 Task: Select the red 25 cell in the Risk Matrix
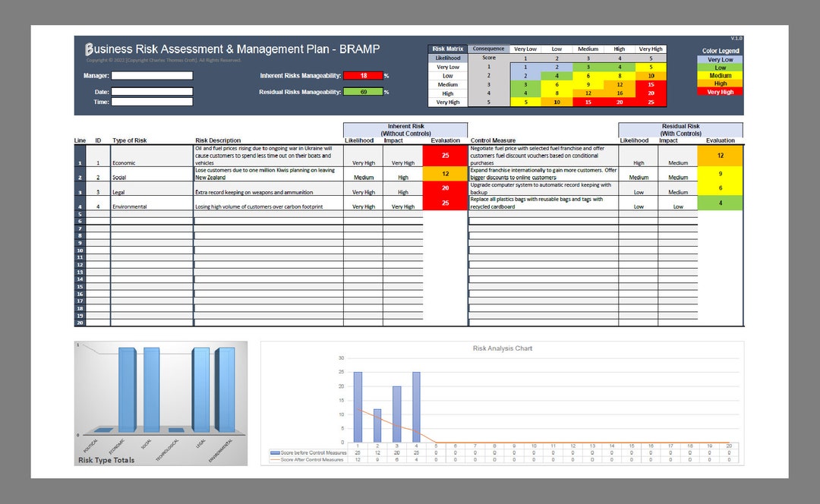click(x=651, y=101)
